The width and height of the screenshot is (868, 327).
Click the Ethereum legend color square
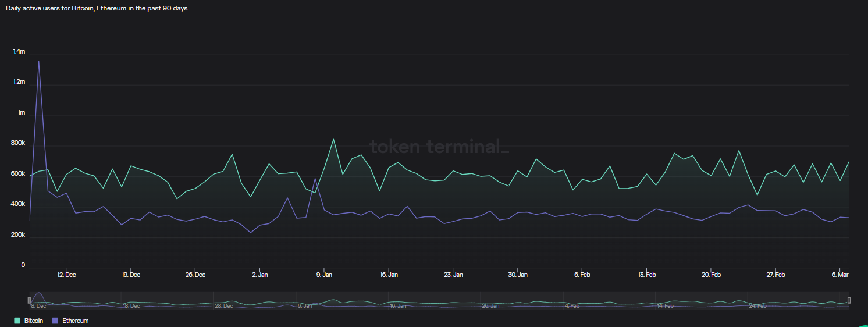pos(55,321)
